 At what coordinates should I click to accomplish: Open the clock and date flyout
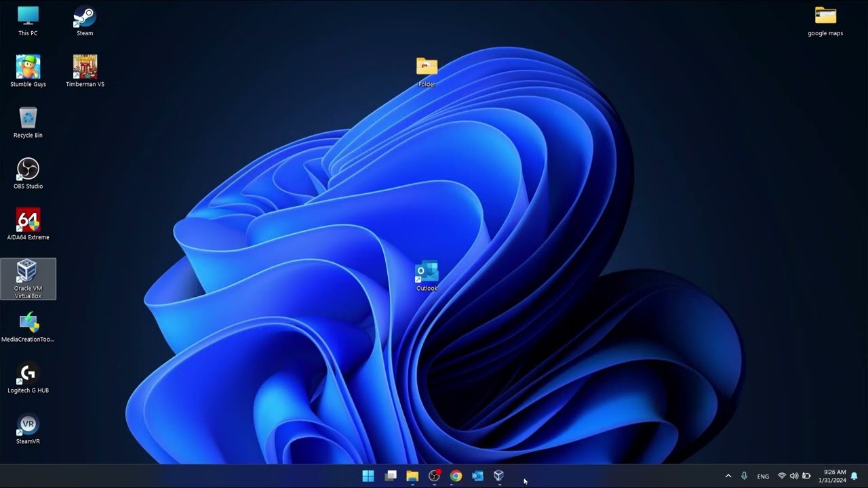[x=833, y=476]
